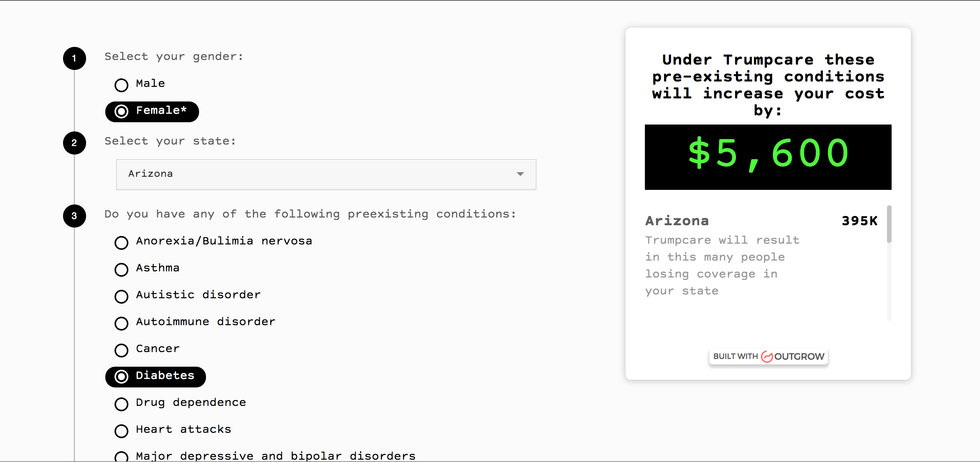Toggle the Female gender selection
The height and width of the screenshot is (462, 980).
coord(121,111)
